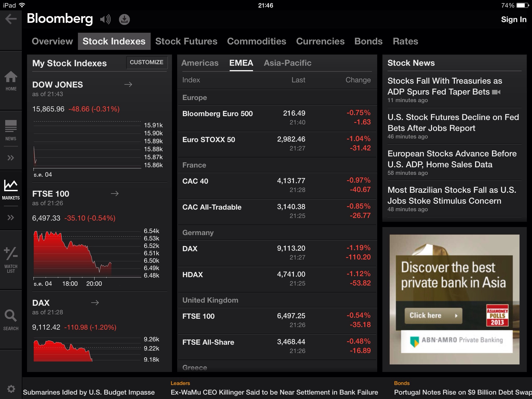Open the ABN AMRO private bank ad

click(454, 299)
